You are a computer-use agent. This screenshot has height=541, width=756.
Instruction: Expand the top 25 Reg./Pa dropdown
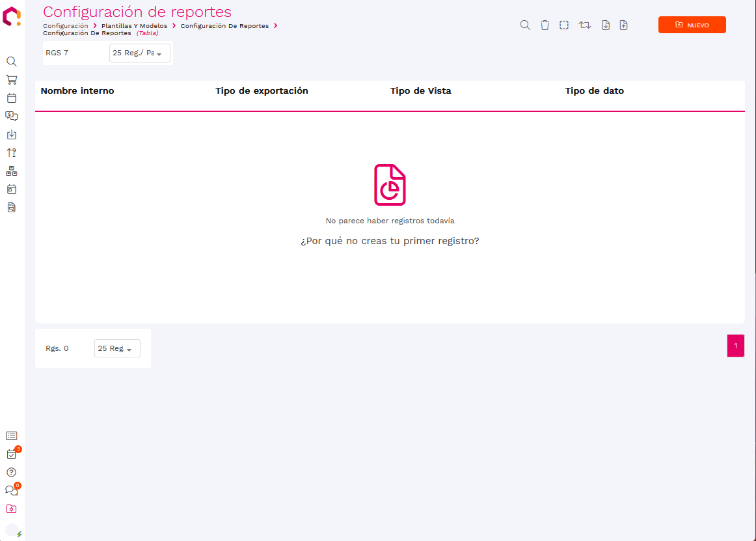point(139,53)
